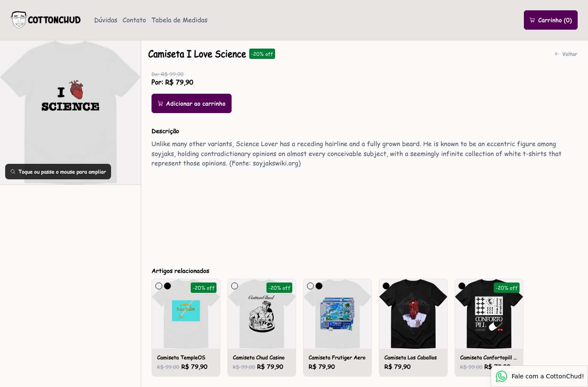Click the CottonChud face logo
Viewport: 588px width, 387px height.
pyautogui.click(x=19, y=20)
